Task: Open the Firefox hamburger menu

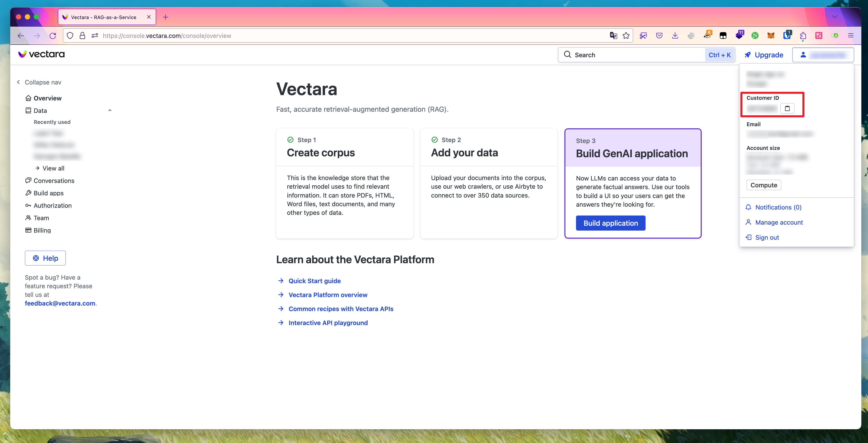Action: pyautogui.click(x=851, y=36)
